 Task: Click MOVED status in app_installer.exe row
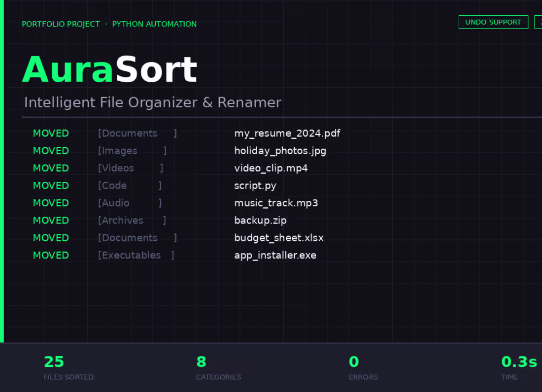(51, 255)
